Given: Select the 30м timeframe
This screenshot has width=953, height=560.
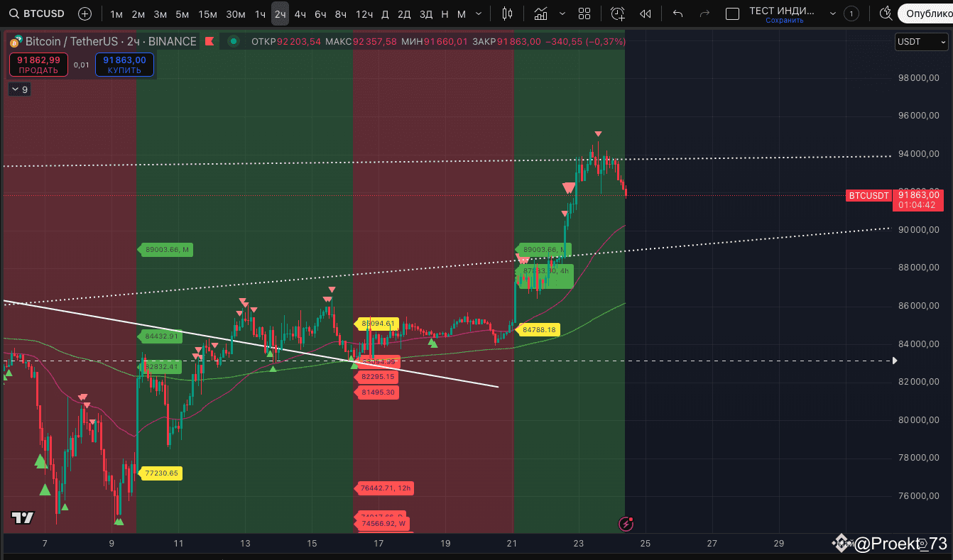Looking at the screenshot, I should (236, 14).
